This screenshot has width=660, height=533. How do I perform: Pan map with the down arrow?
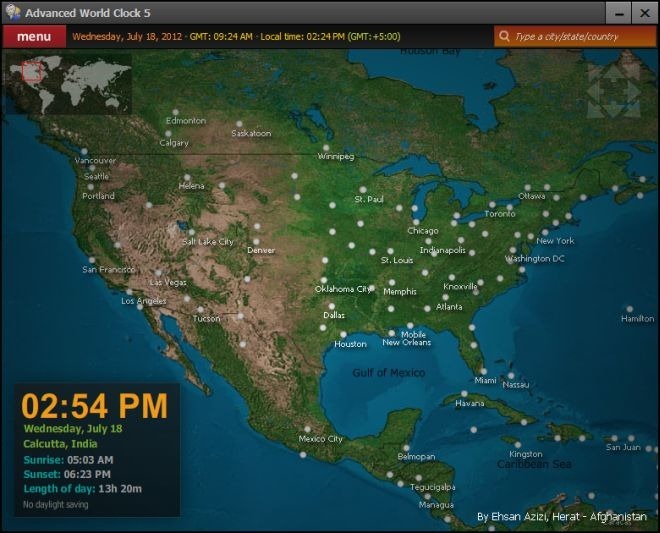tap(614, 111)
